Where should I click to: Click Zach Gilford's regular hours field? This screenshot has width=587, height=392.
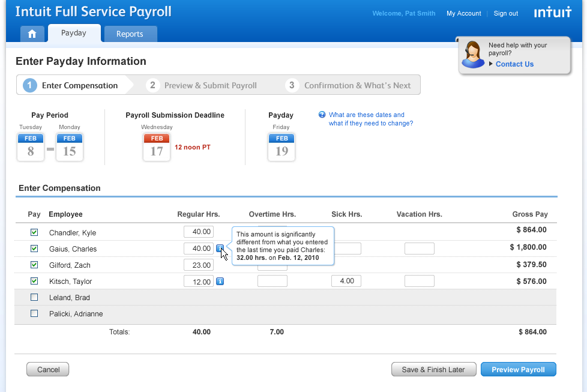(x=198, y=265)
